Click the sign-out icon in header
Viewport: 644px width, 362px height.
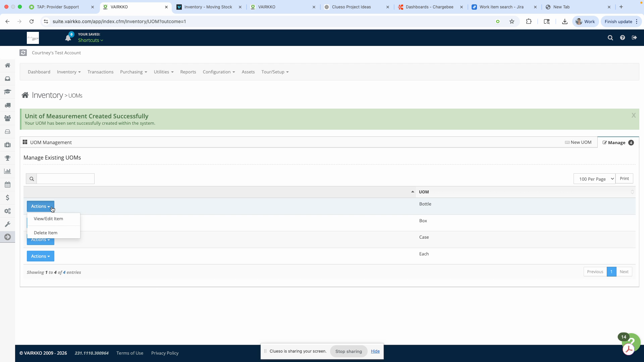[634, 38]
